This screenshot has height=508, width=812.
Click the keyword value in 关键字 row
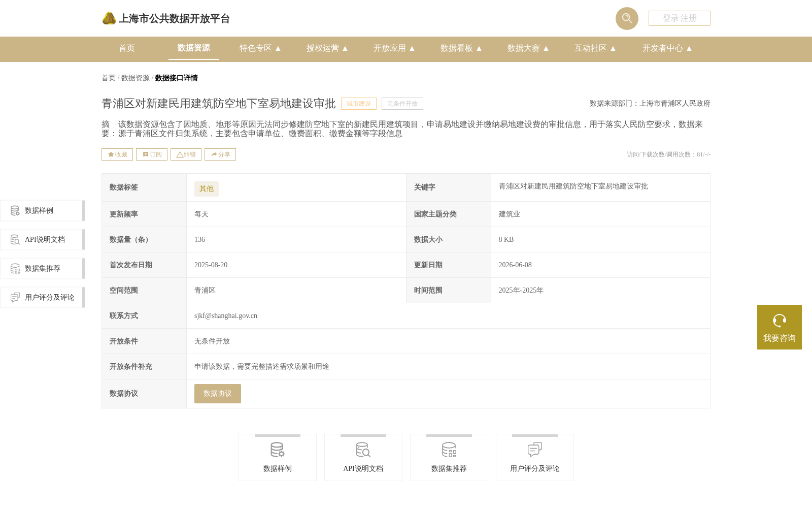(573, 186)
